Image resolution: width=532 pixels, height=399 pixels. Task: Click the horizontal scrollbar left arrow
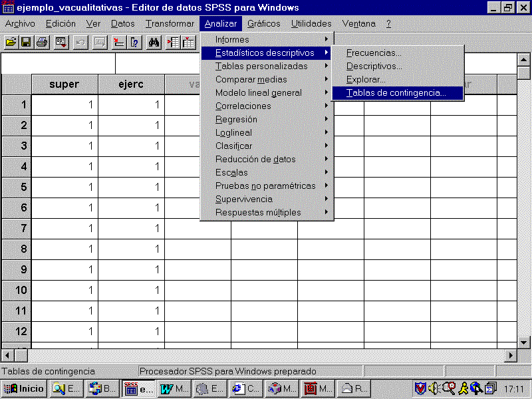point(7,356)
